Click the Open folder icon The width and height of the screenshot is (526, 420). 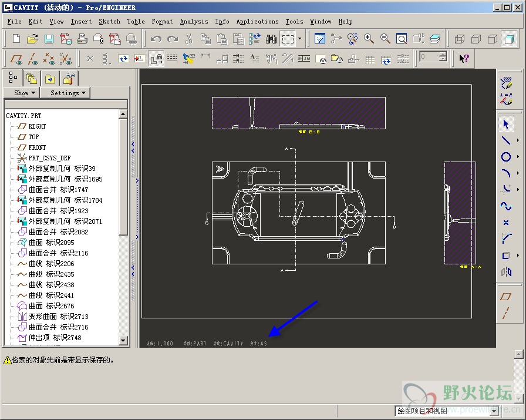click(x=32, y=39)
